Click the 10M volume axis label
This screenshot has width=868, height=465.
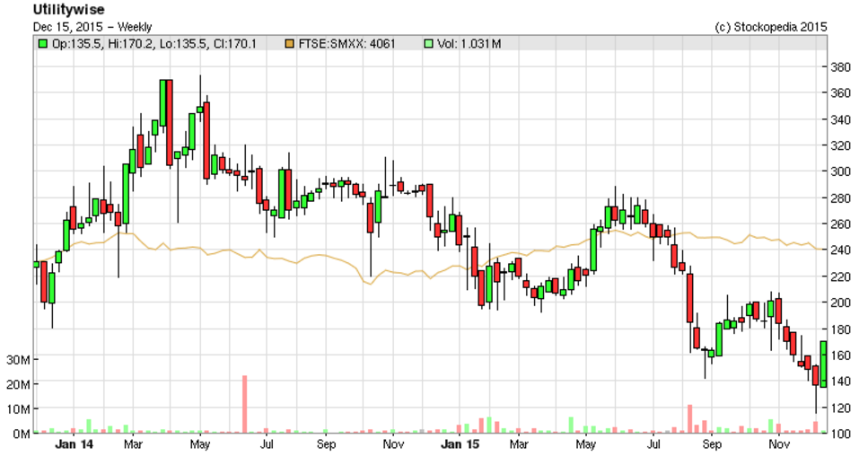(18, 409)
